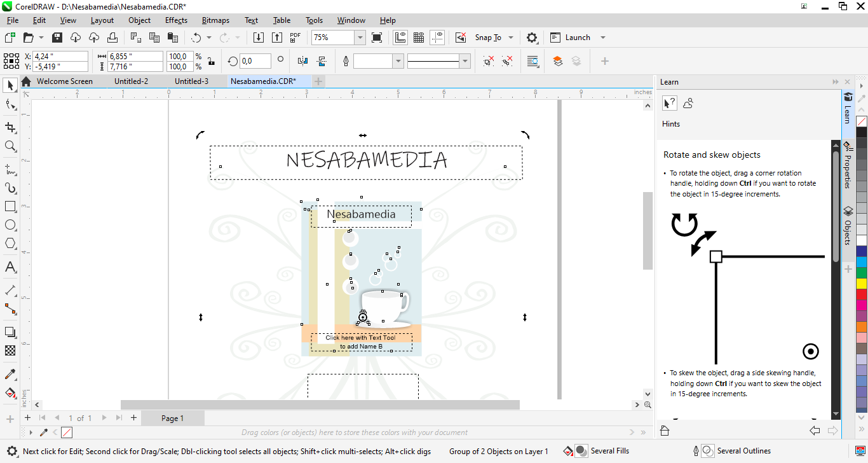This screenshot has height=463, width=868.
Task: Click the Save disk icon
Action: (x=57, y=38)
